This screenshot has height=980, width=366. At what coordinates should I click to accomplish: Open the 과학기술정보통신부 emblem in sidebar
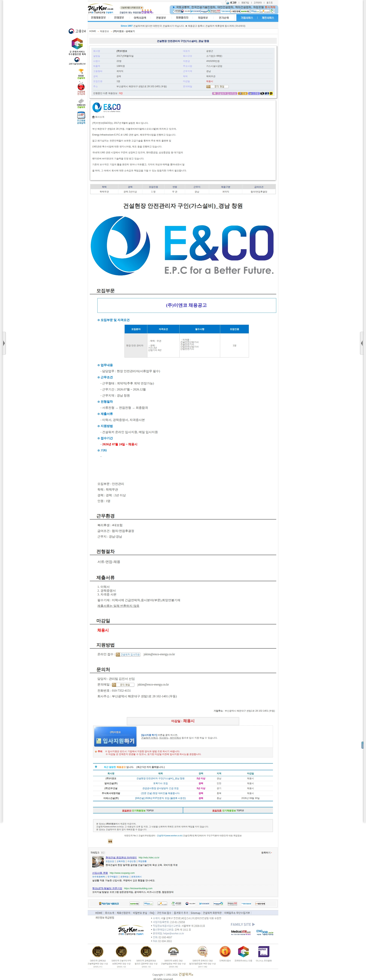77,61
